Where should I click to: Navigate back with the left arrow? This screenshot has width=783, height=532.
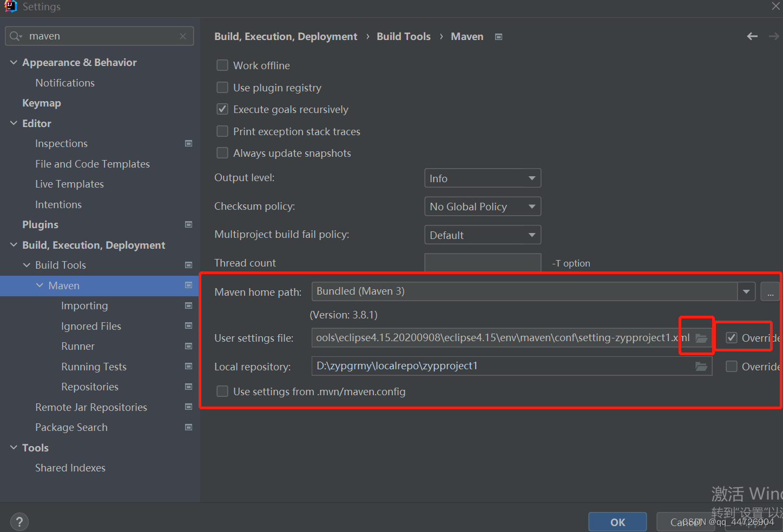coord(752,36)
